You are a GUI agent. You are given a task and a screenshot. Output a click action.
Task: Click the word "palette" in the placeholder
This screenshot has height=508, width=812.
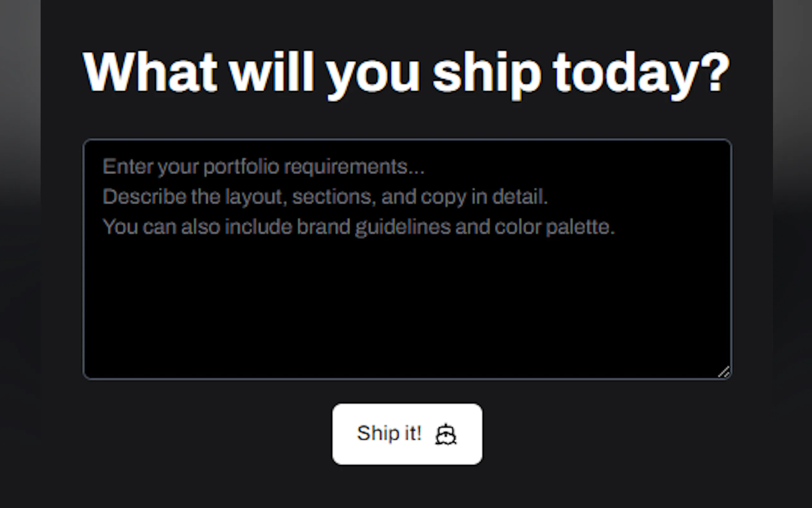point(580,227)
